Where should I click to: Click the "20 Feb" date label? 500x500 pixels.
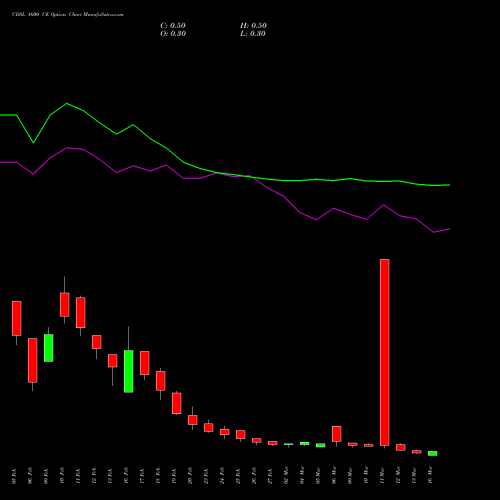click(190, 476)
